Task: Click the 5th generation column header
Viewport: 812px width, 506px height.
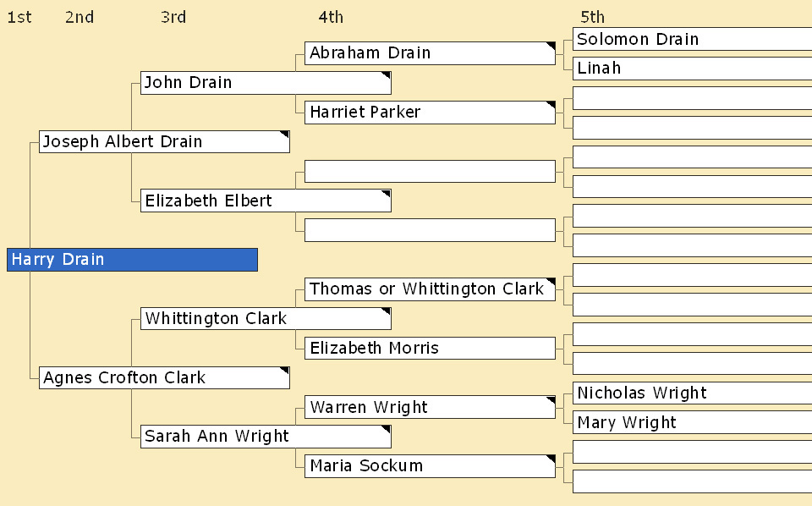Action: [x=592, y=17]
